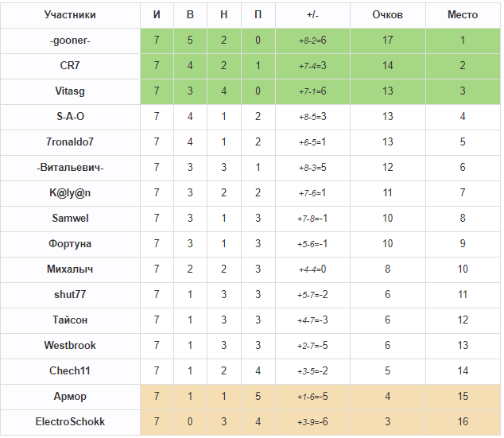Click the 17 points cell for -gooner-

point(388,41)
